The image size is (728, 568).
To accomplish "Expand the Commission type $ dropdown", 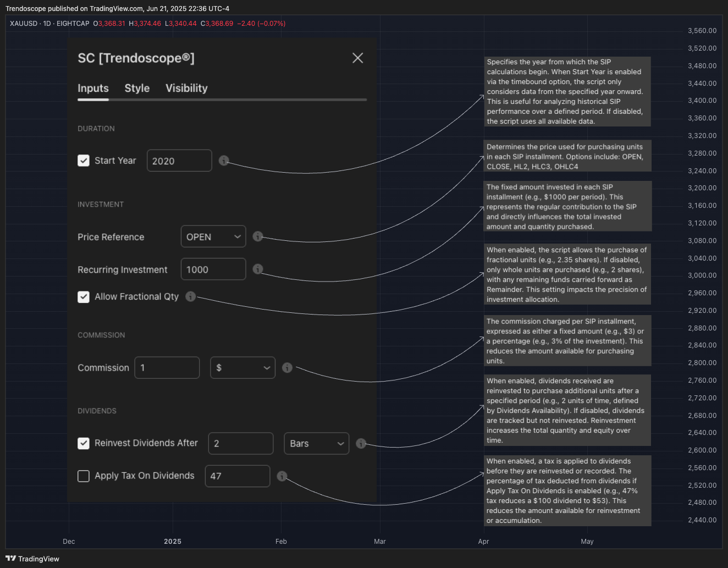I will (x=243, y=367).
